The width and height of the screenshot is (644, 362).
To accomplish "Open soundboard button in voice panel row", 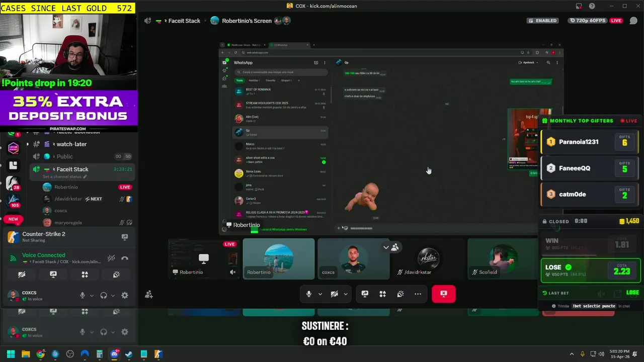I will point(116,275).
